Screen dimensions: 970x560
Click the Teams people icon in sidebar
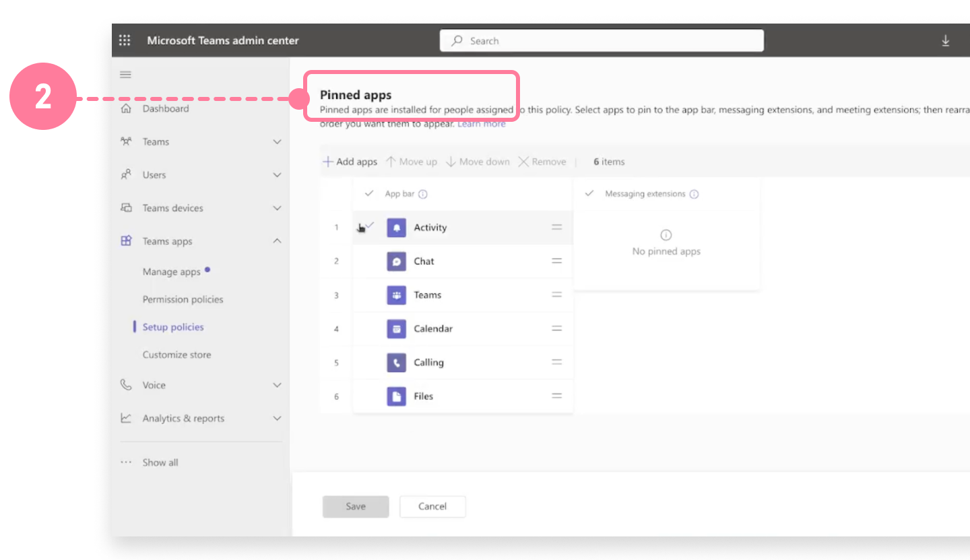[126, 141]
